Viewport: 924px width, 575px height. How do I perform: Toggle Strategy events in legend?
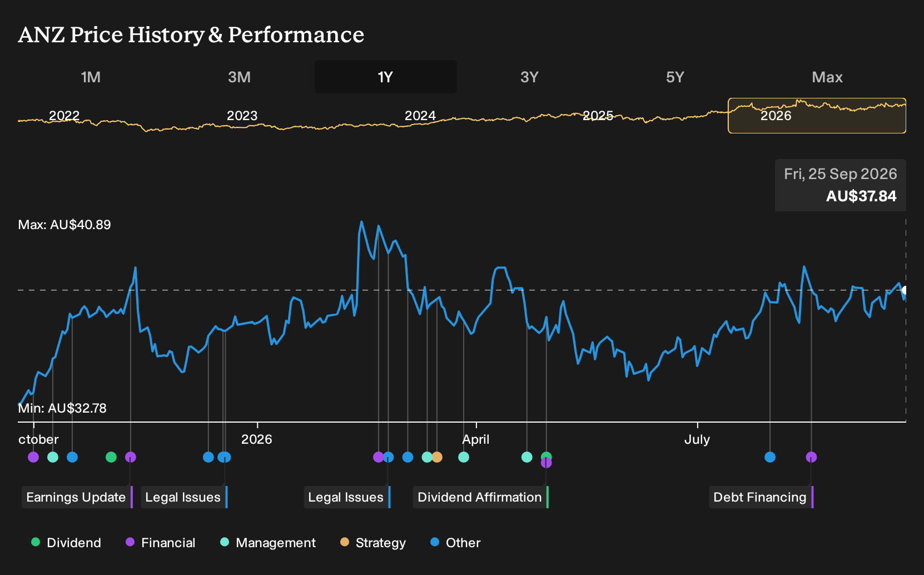pos(373,542)
